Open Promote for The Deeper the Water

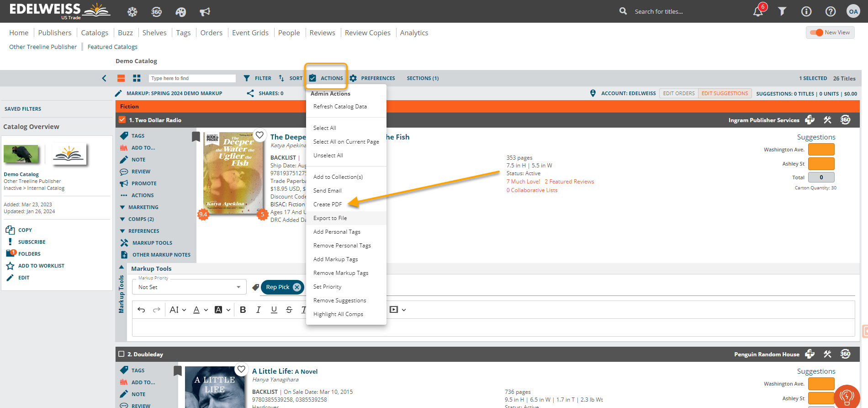click(x=138, y=183)
